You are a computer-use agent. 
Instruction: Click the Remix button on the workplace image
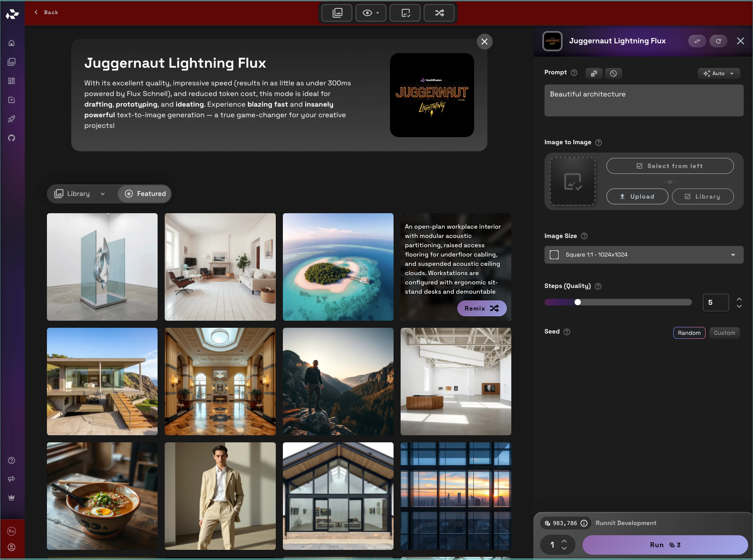click(481, 308)
